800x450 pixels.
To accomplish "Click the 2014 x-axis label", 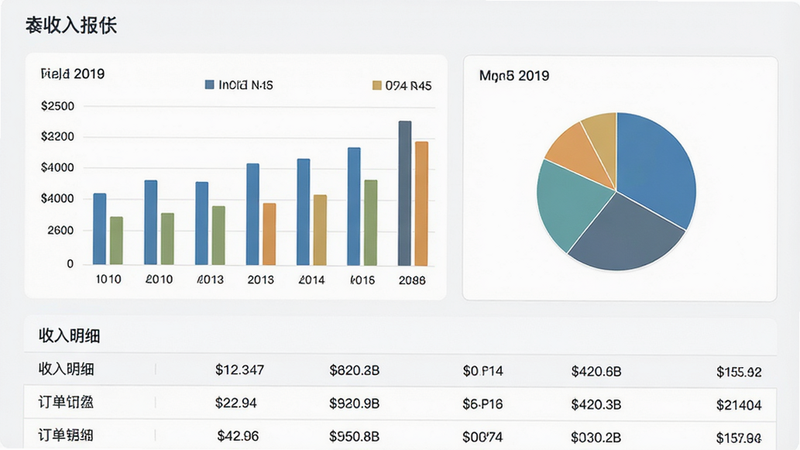I will (311, 280).
